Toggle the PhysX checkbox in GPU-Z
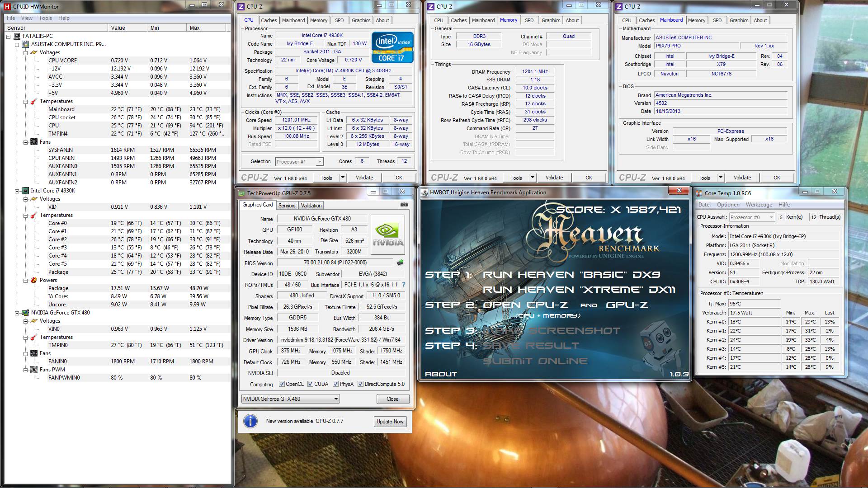The image size is (868, 488). tap(335, 384)
